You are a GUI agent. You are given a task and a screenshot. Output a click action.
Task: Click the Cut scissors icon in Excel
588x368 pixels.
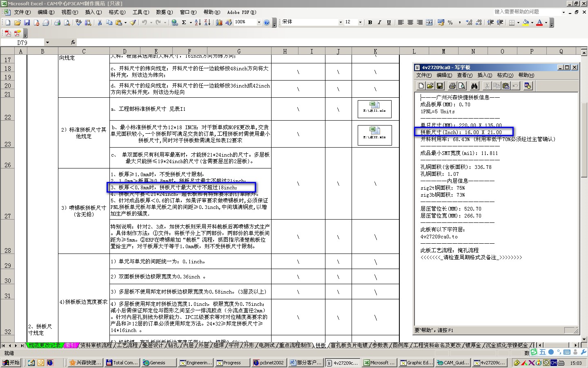100,22
